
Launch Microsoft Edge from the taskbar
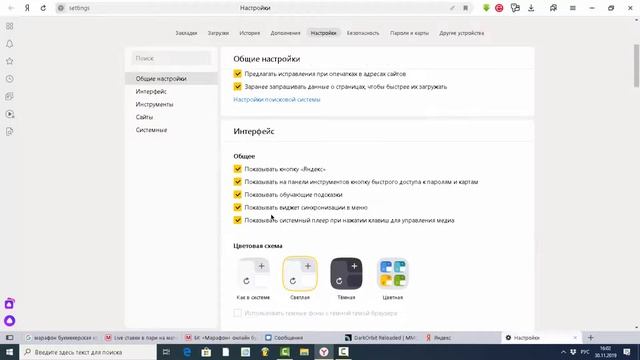[187, 352]
